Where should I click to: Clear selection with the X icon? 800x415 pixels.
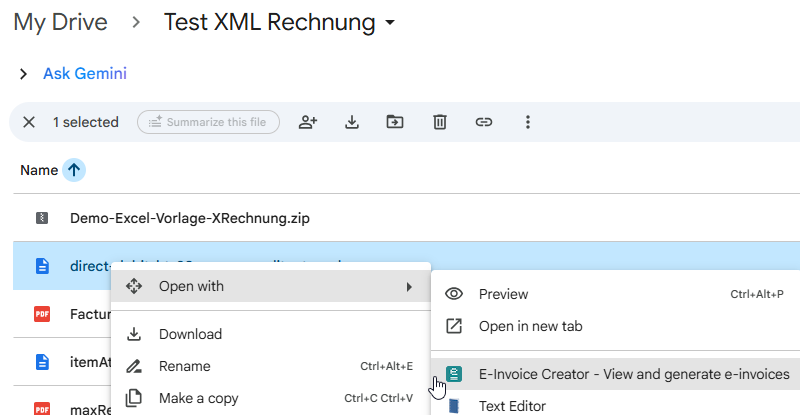point(29,122)
